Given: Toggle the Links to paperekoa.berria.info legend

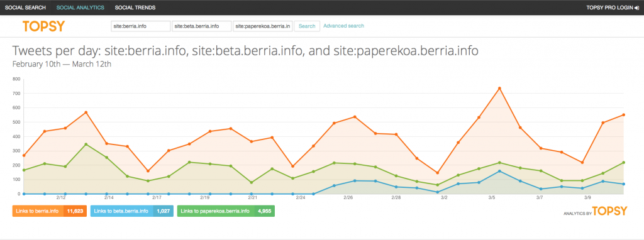Looking at the screenshot, I should (x=226, y=211).
